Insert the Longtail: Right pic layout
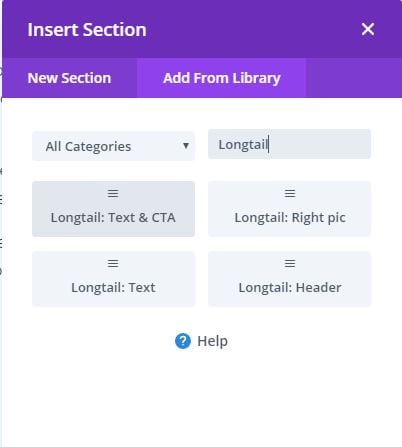The height and width of the screenshot is (447, 402). 289,209
